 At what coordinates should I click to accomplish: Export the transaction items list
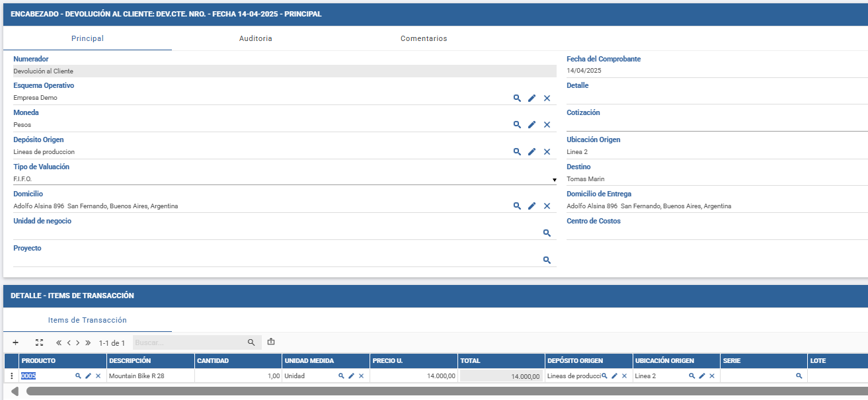(x=271, y=342)
